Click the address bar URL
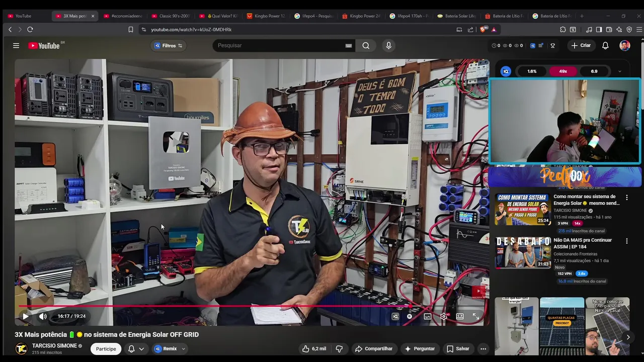This screenshot has width=644, height=362. (x=191, y=30)
